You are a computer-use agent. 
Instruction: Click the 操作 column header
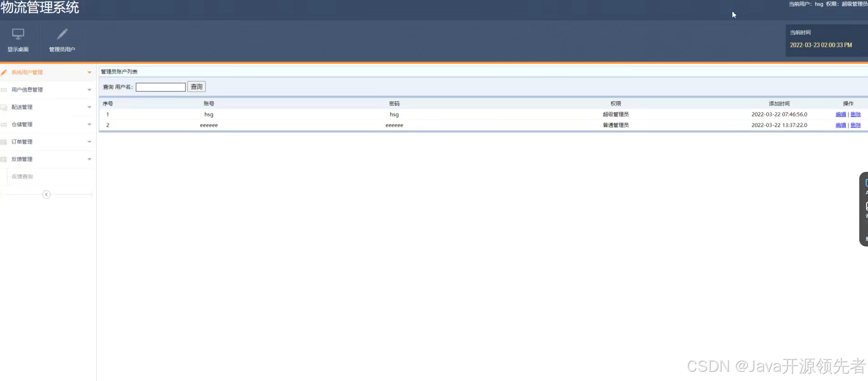pos(848,104)
